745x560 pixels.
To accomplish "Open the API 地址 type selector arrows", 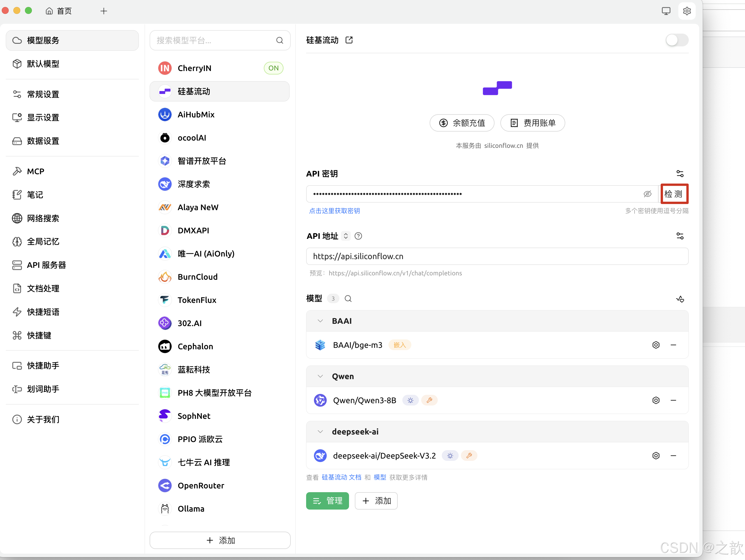I will tap(346, 236).
